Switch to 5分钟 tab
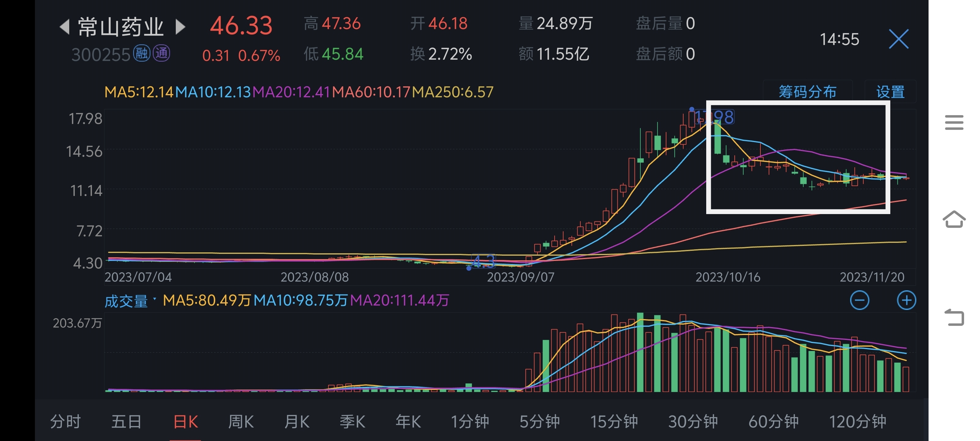The height and width of the screenshot is (441, 980). point(539,421)
